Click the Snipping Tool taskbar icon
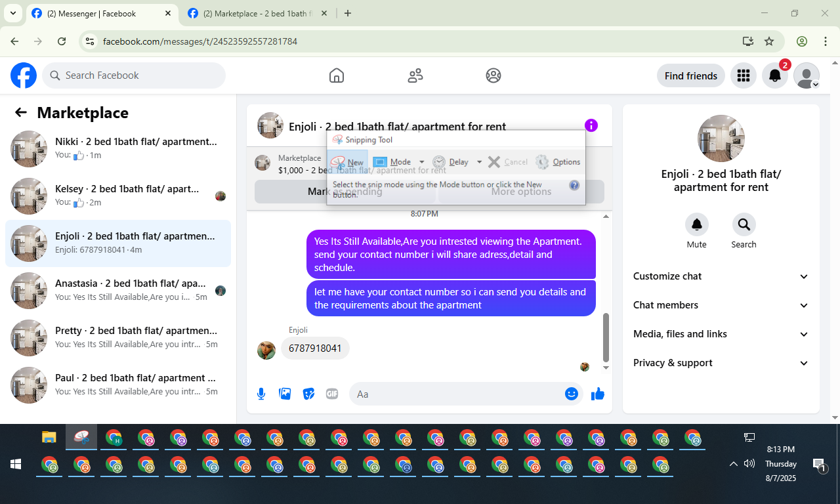 click(81, 438)
